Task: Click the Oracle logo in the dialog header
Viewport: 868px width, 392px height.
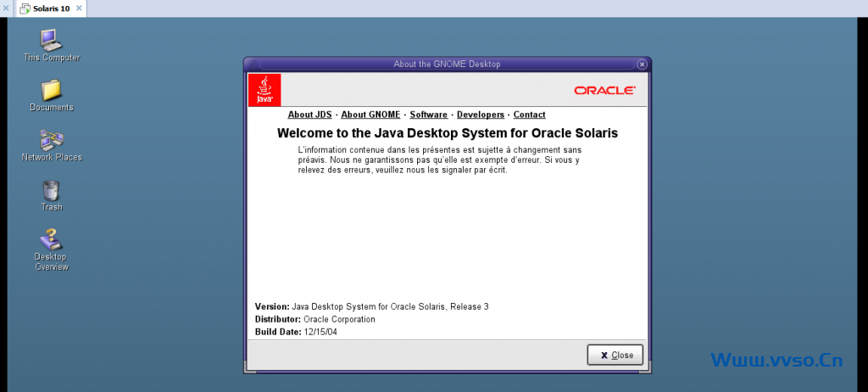Action: point(604,91)
